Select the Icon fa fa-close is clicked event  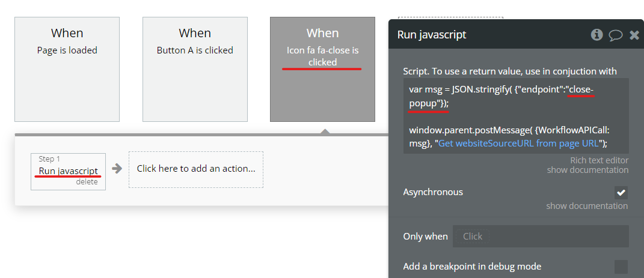click(322, 69)
